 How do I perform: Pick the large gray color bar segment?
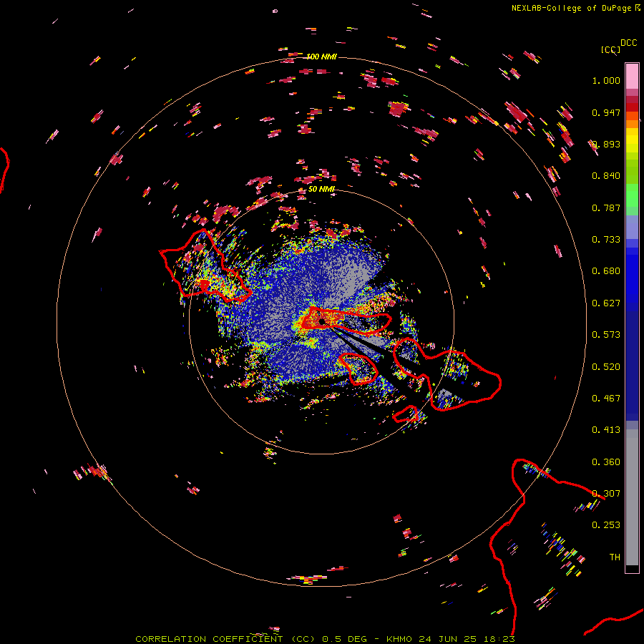click(632, 497)
